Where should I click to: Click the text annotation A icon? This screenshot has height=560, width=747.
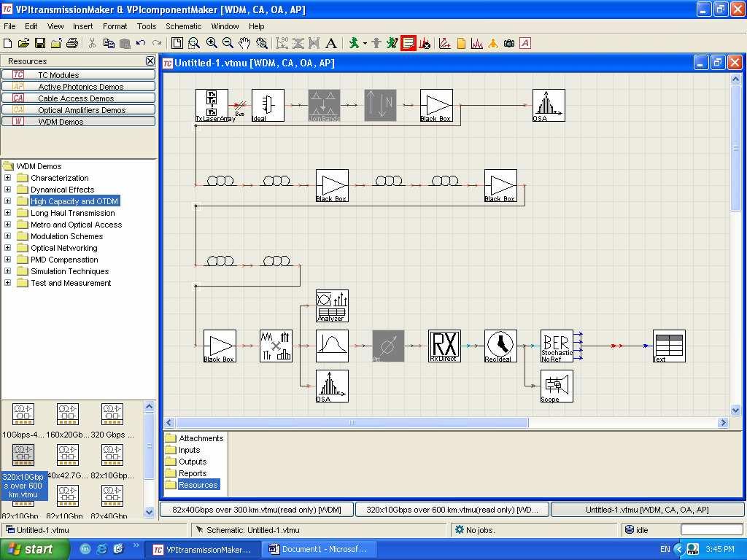pyautogui.click(x=330, y=43)
